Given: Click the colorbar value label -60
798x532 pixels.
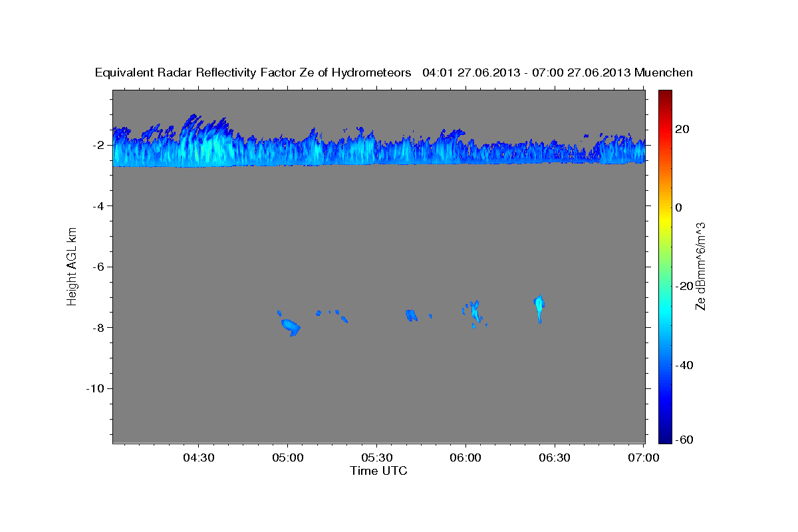Looking at the screenshot, I should click(683, 440).
